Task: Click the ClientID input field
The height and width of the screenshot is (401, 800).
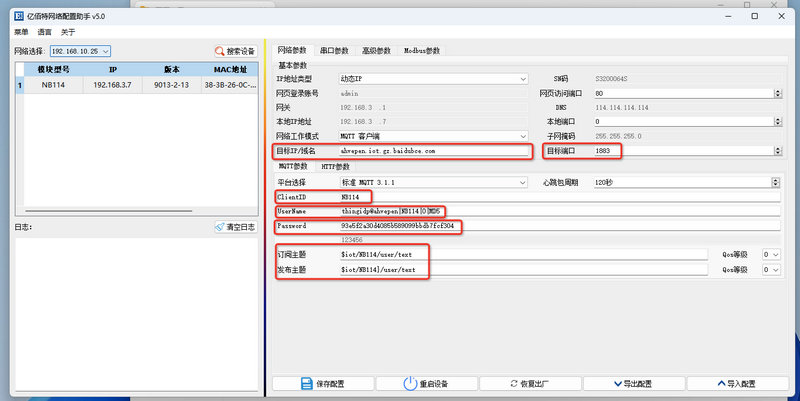Action: point(560,198)
